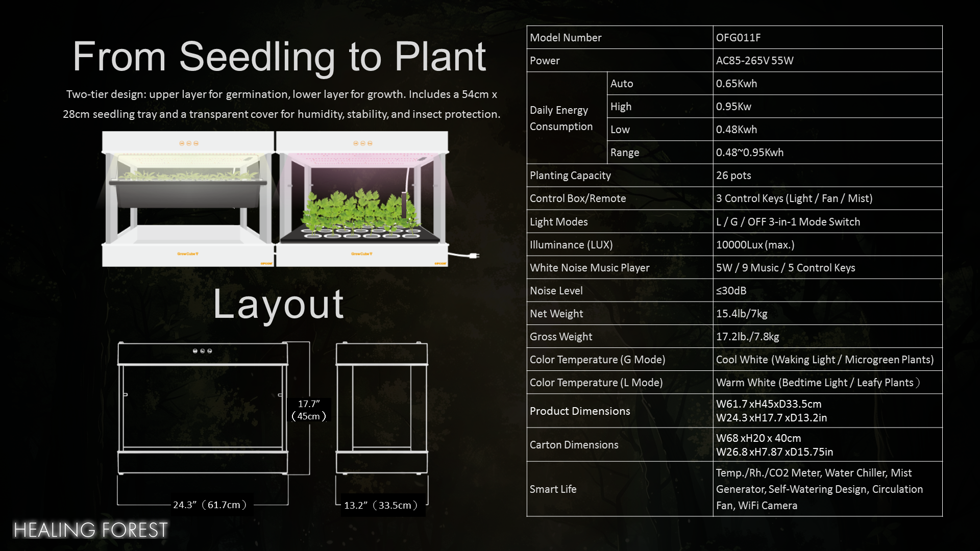Click the 'Illuminance (LUX)' label
This screenshot has height=551, width=980.
[x=571, y=244]
